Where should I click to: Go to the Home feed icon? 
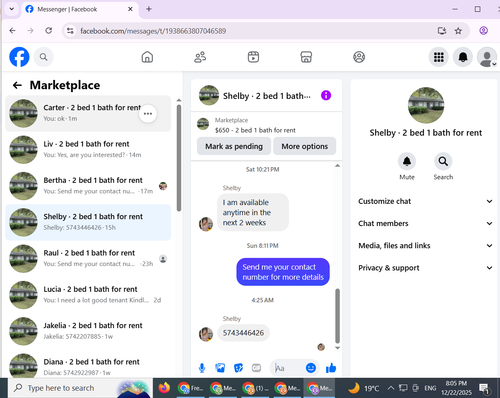tap(147, 57)
